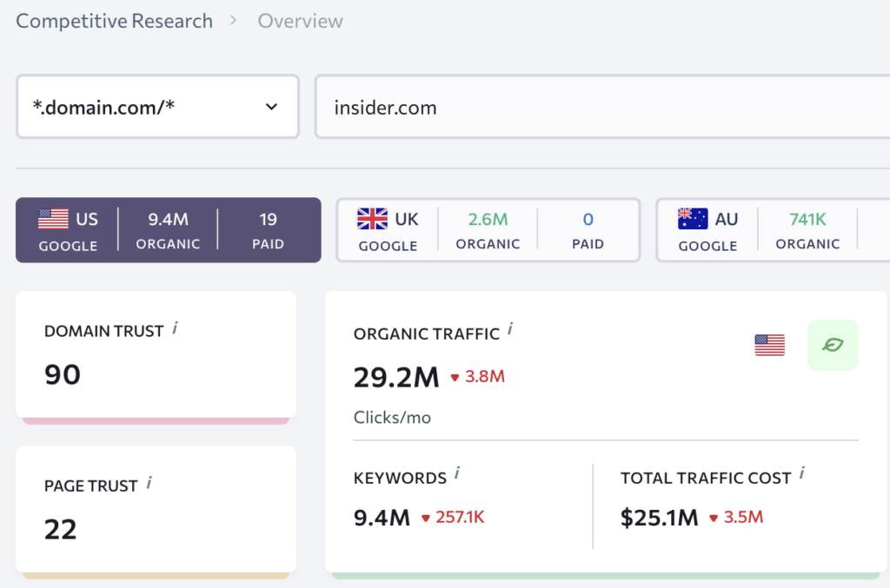Viewport: 890px width, 588px height.
Task: Click the info icon next to Keywords
Action: (457, 474)
